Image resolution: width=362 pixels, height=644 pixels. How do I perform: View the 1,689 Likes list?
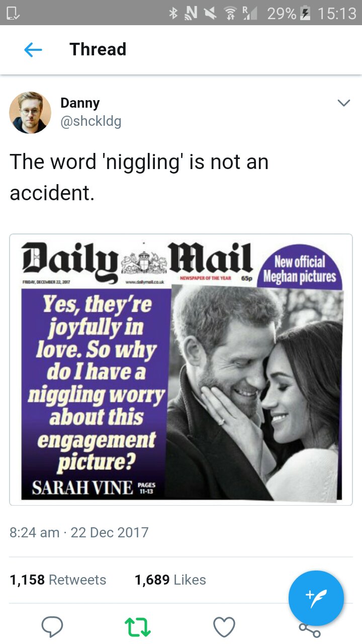pos(170,580)
